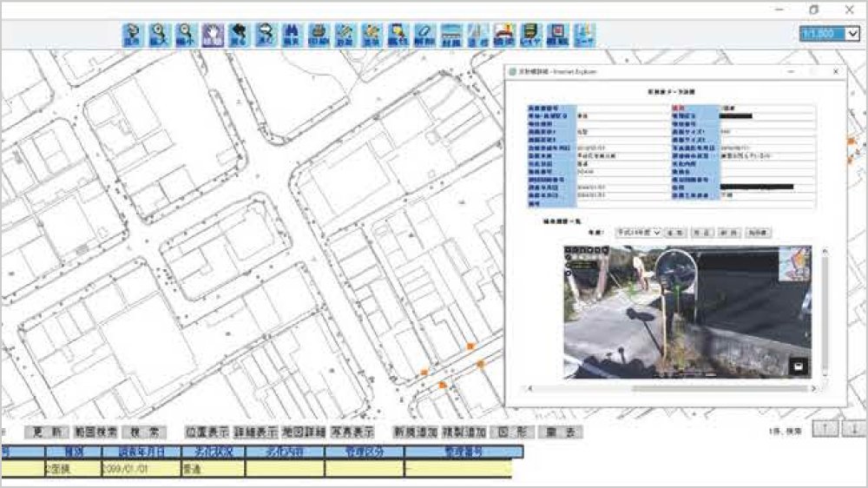Click the first toolbar icon left of 拡大
Viewport: 868px width, 488px height.
pos(133,35)
